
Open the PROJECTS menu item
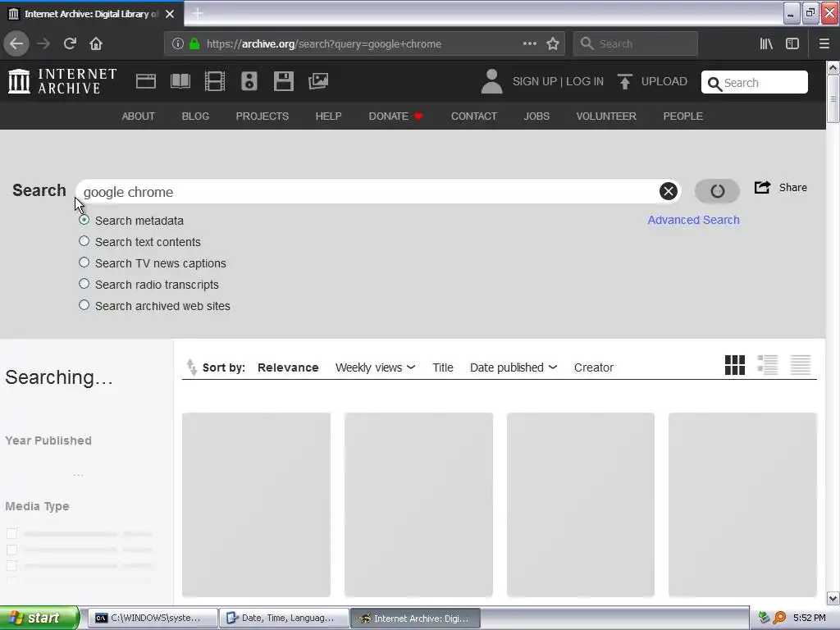pos(262,116)
